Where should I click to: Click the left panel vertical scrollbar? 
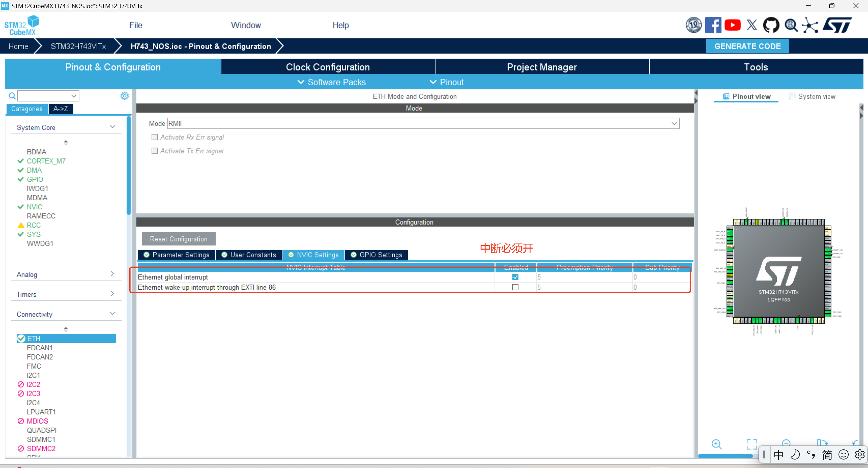click(x=129, y=166)
